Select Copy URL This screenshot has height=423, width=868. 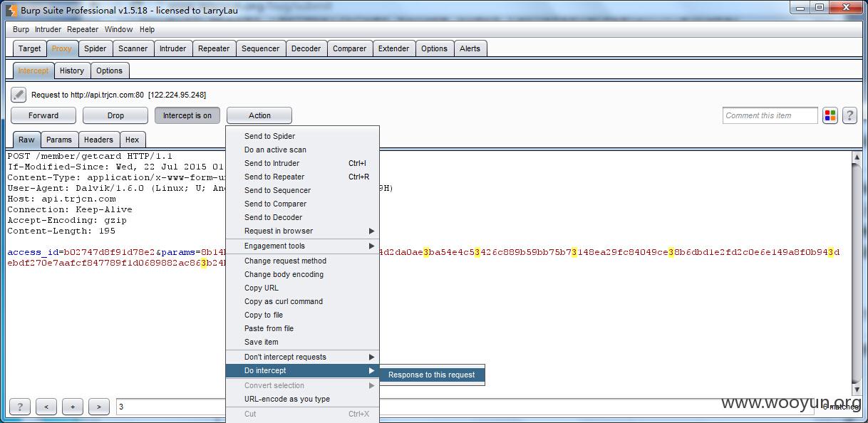point(302,288)
